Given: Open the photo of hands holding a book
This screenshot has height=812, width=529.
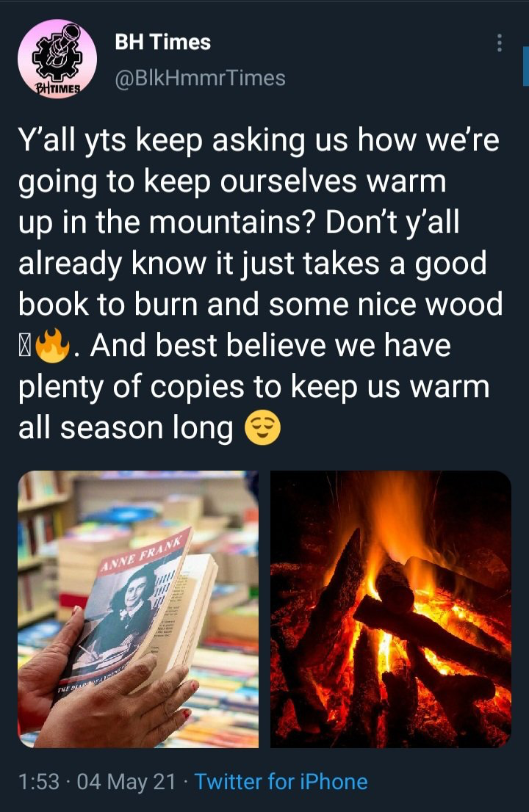Looking at the screenshot, I should pyautogui.click(x=138, y=609).
